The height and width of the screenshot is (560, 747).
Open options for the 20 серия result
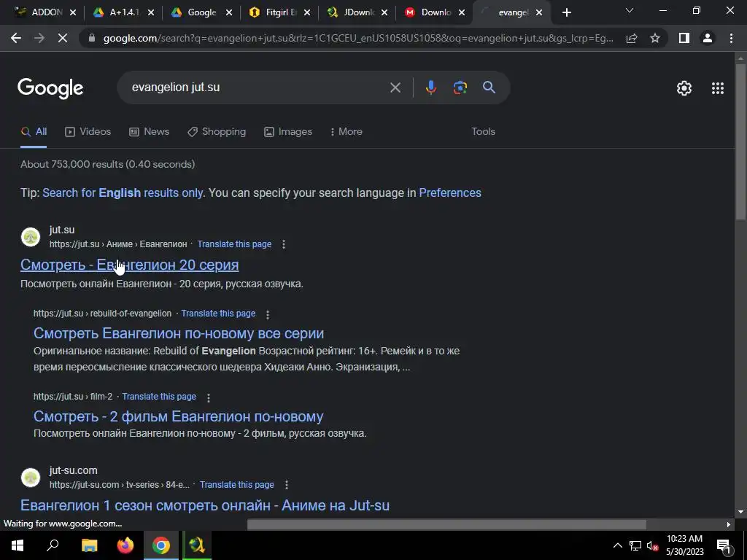284,244
